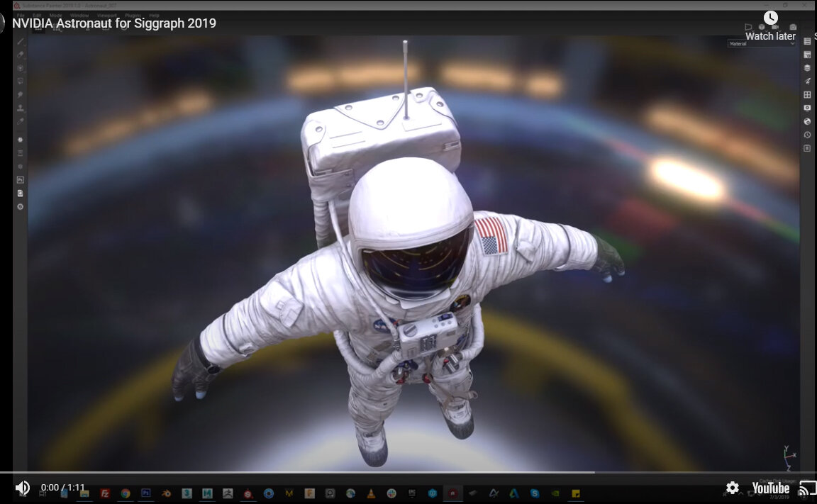Click the XYZ axis gizmo in viewport

(789, 458)
